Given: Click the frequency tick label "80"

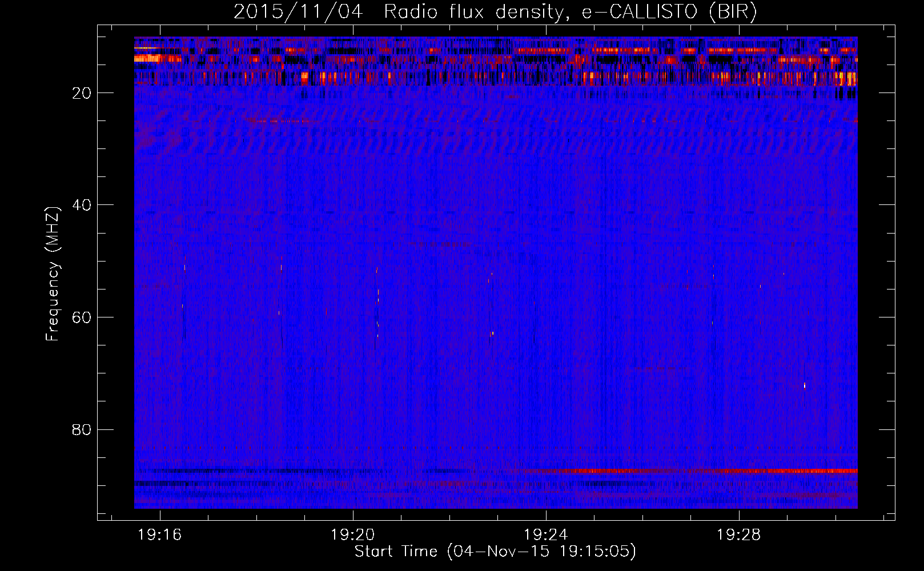Looking at the screenshot, I should click(x=82, y=429).
